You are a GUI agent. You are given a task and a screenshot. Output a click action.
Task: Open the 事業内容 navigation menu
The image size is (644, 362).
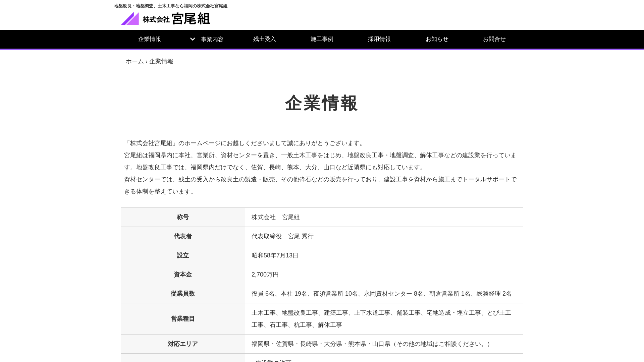[212, 39]
